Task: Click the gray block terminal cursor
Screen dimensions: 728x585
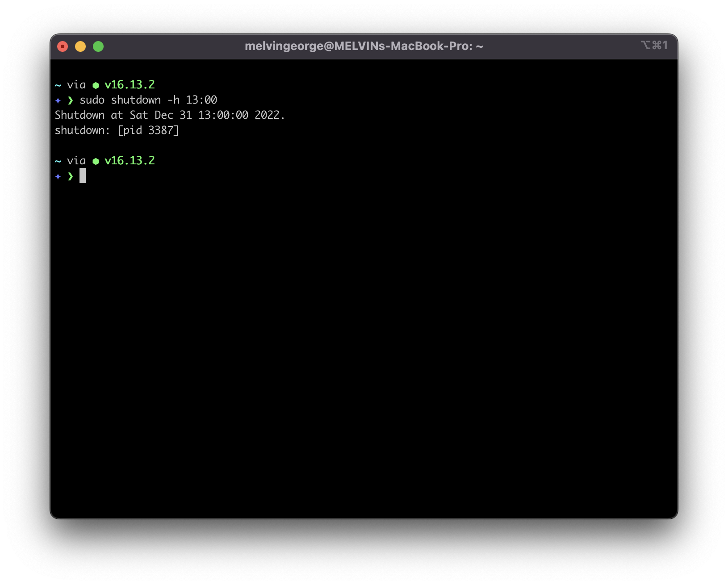Action: pyautogui.click(x=84, y=176)
